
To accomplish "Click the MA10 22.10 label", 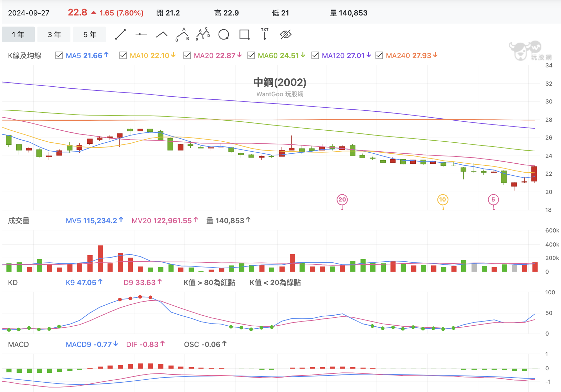I will pyautogui.click(x=153, y=55).
